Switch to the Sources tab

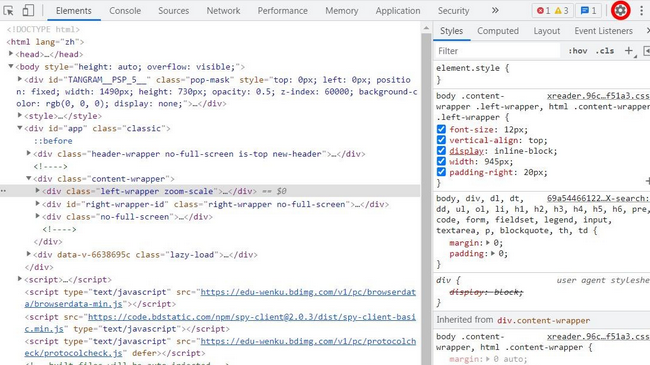173,11
